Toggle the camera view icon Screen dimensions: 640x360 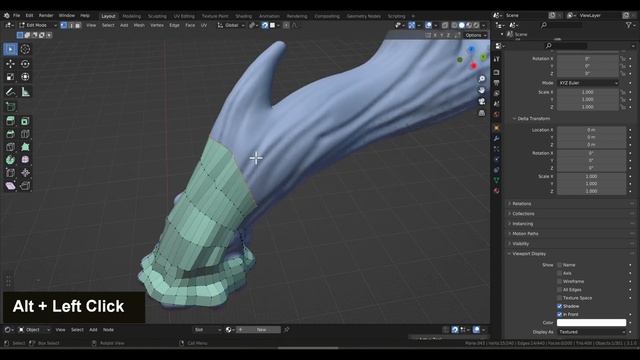[482, 102]
